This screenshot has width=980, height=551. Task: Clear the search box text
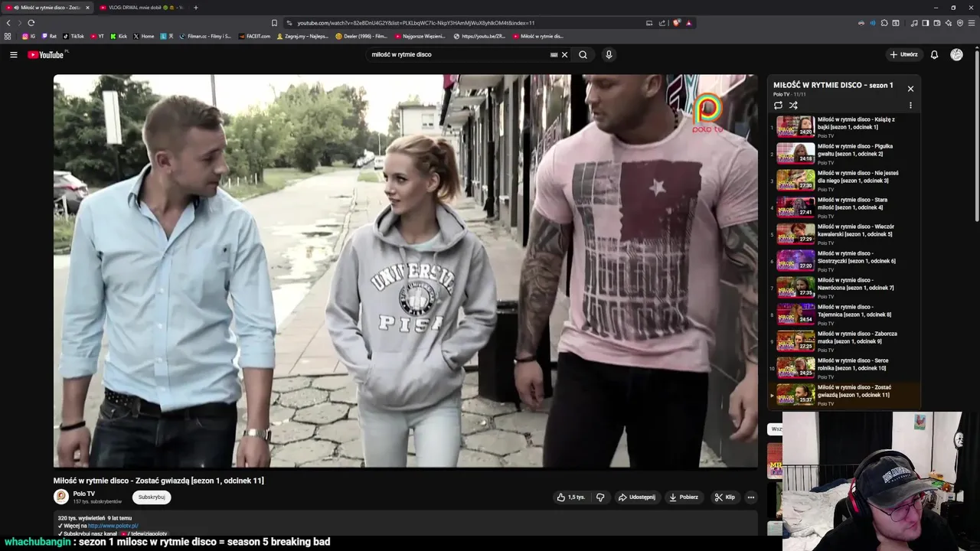pos(565,54)
